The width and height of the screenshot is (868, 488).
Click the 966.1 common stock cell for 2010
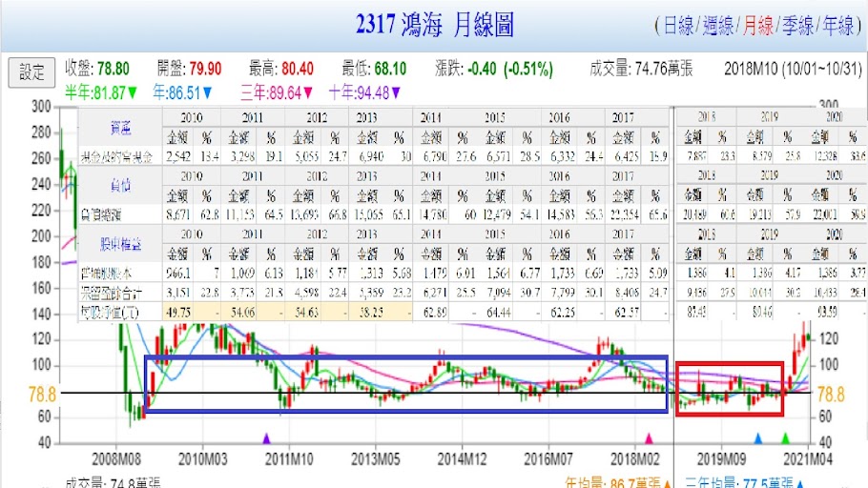point(177,274)
